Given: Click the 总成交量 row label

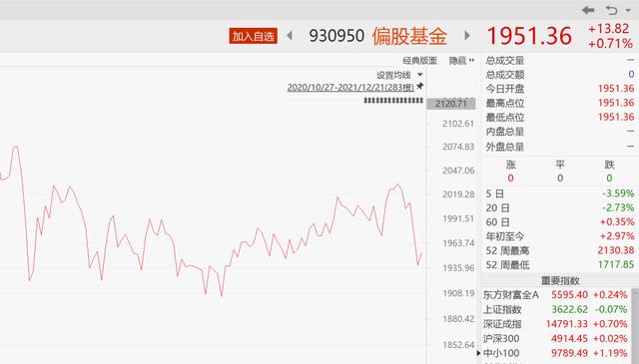Looking at the screenshot, I should click(505, 61).
